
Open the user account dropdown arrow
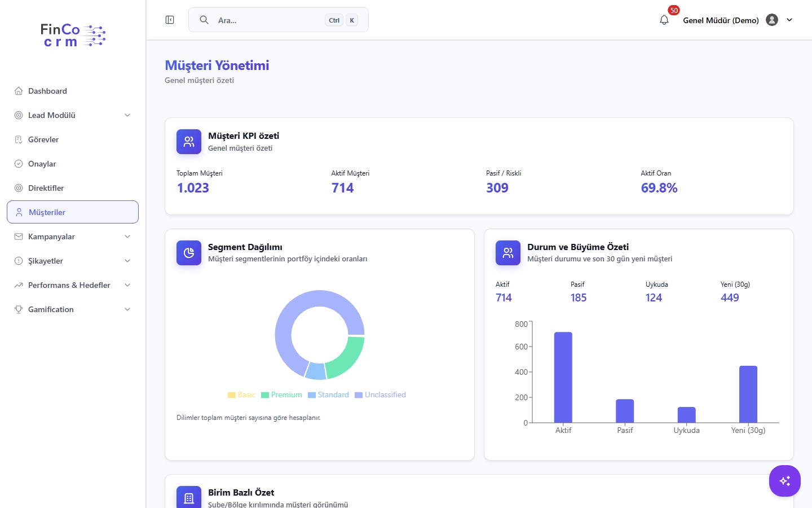click(789, 20)
